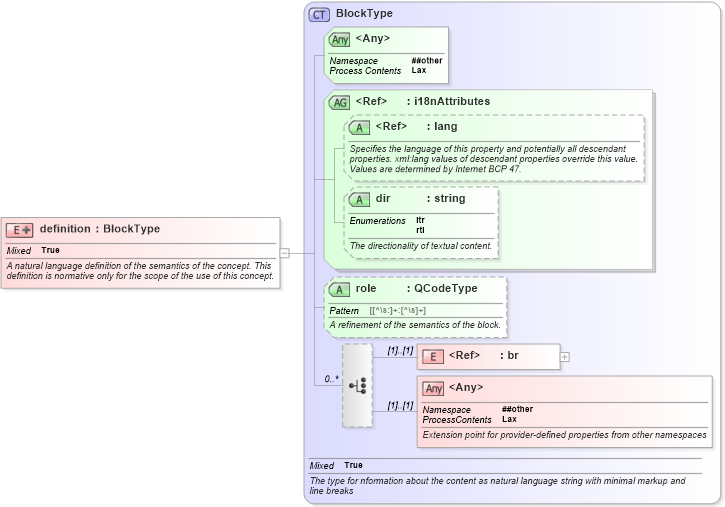This screenshot has height=507, width=725.
Task: Click '##other' in red Any box
Action: [517, 409]
